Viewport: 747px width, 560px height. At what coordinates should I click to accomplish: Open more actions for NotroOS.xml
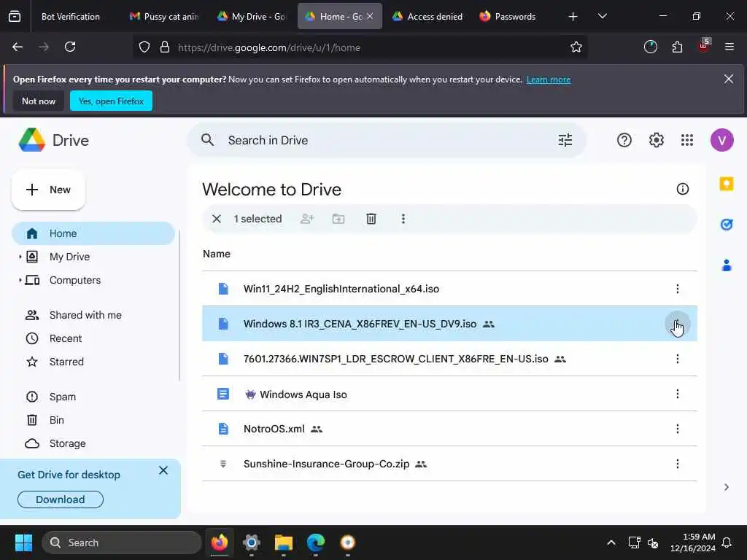[677, 429]
